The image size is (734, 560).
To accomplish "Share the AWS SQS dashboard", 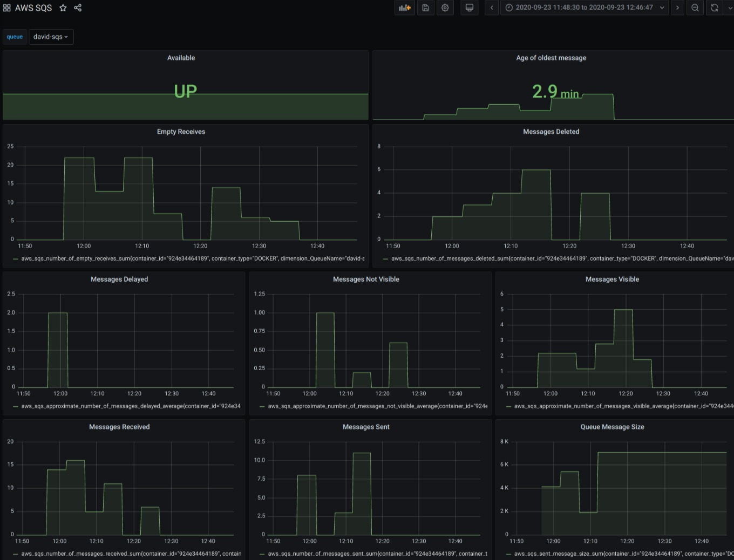I will click(x=78, y=8).
